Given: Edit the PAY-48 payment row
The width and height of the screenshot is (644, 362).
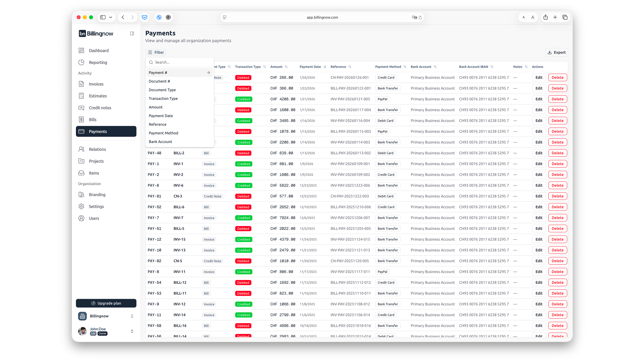Looking at the screenshot, I should click(539, 153).
